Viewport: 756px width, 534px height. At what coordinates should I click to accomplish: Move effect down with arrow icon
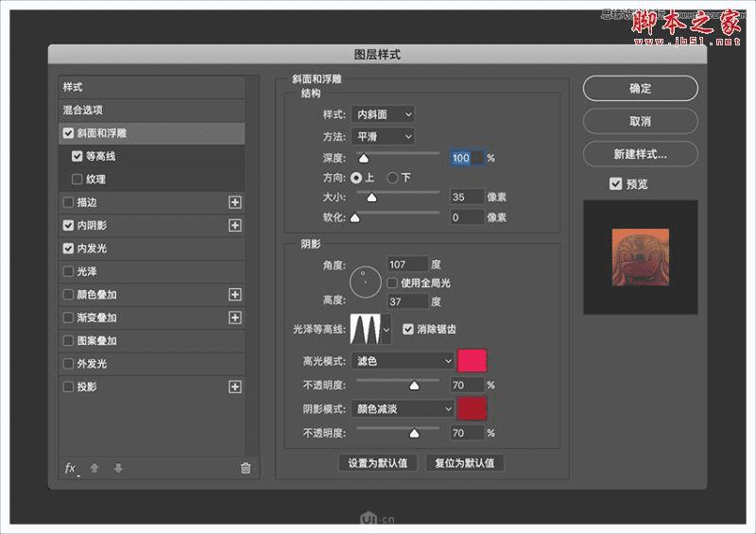click(118, 468)
